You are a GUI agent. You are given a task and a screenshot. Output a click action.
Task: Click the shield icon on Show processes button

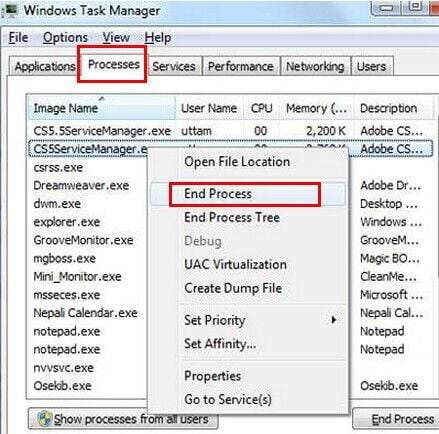(45, 419)
